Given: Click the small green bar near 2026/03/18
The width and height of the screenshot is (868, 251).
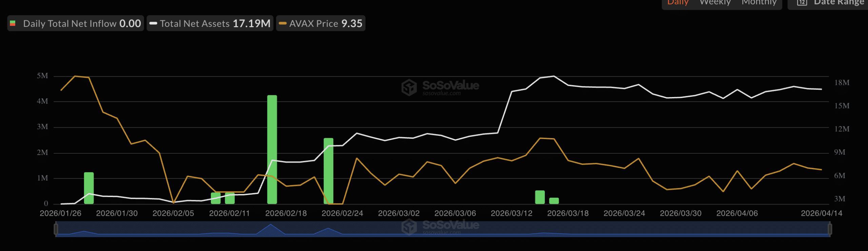Looking at the screenshot, I should tap(554, 200).
